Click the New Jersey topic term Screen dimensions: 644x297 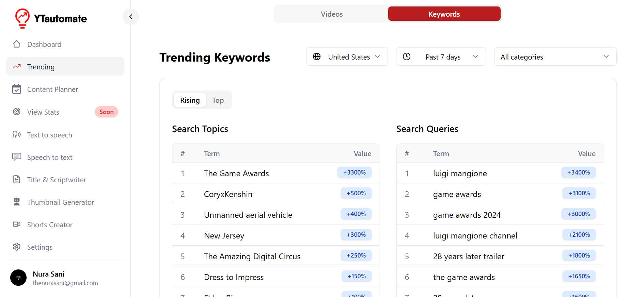click(x=224, y=236)
